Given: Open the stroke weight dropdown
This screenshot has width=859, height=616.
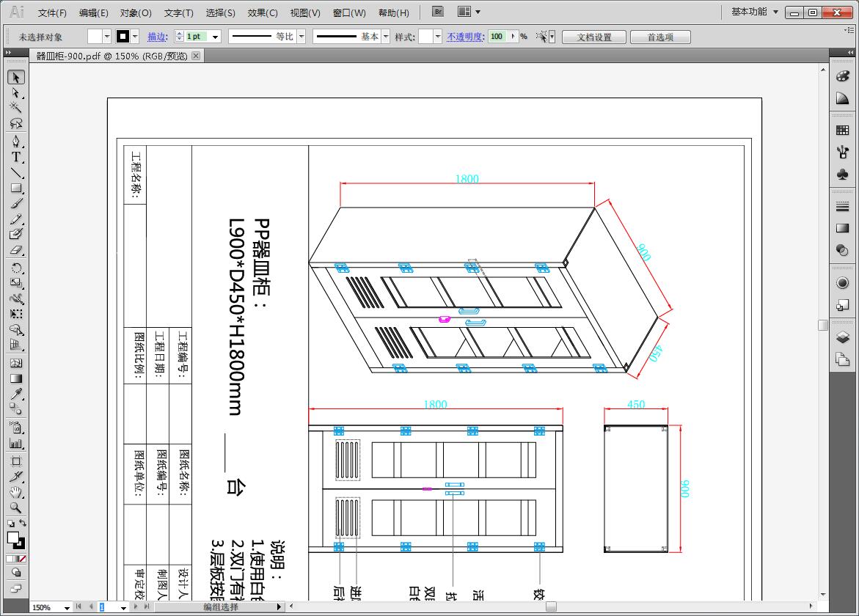Looking at the screenshot, I should coord(216,37).
